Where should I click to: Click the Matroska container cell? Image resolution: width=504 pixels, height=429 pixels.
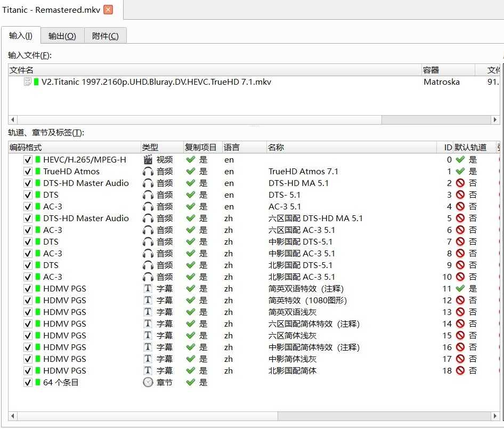tap(442, 82)
